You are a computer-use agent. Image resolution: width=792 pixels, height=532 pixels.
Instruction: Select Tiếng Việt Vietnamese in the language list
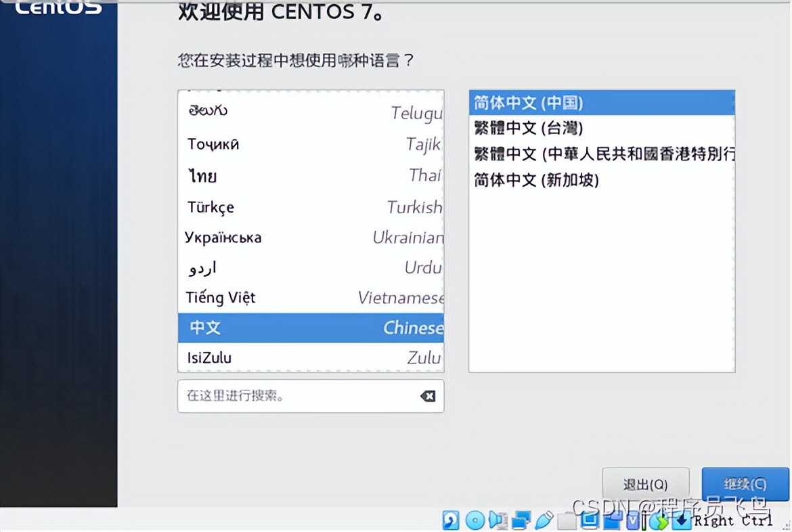pyautogui.click(x=311, y=298)
